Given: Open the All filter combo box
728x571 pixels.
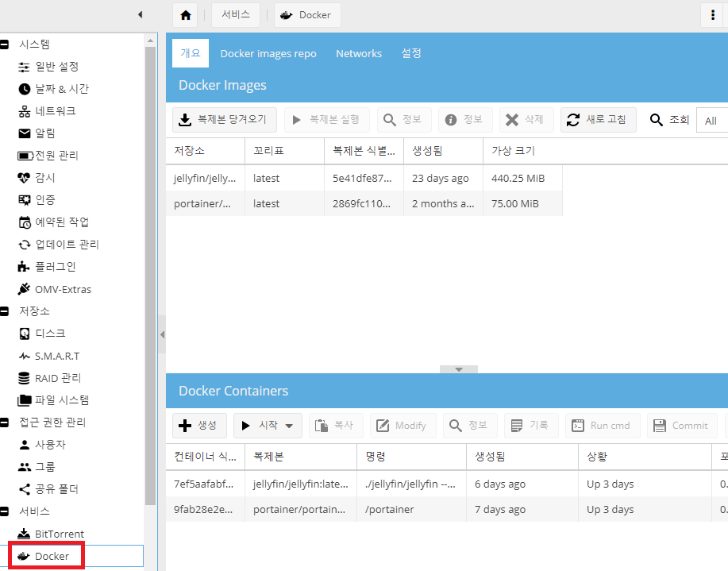Looking at the screenshot, I should coord(712,121).
